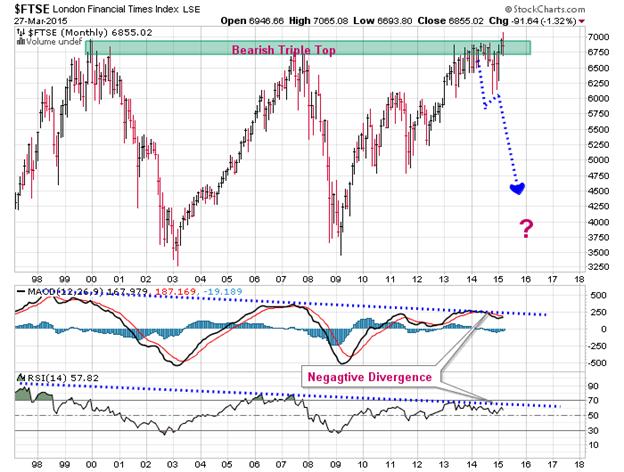Click the Chg -91.64 (-1.32%) value

click(532, 21)
